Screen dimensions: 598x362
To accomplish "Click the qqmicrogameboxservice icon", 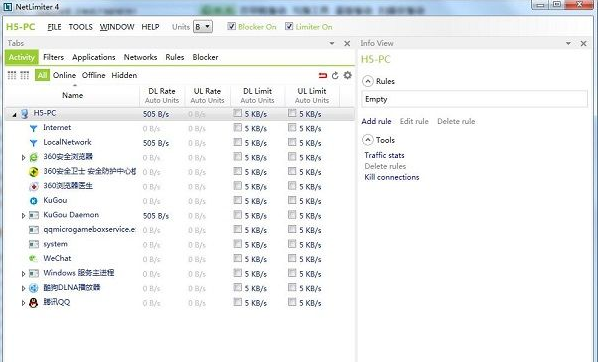I will click(34, 230).
